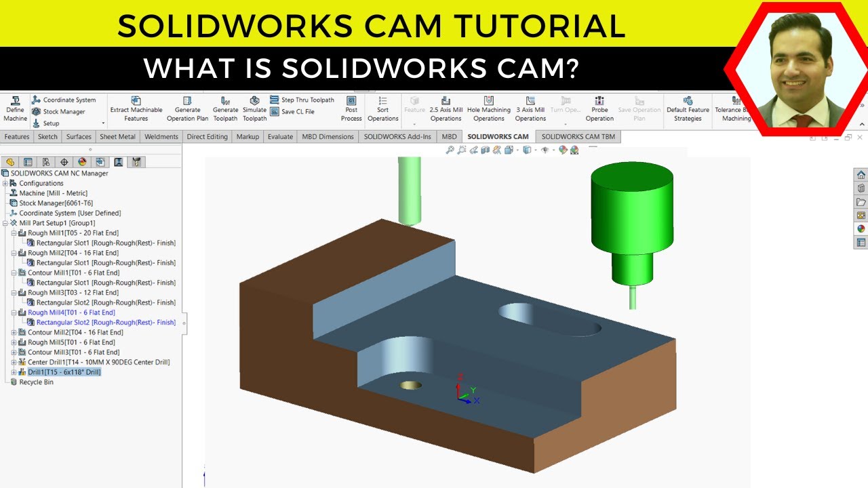The width and height of the screenshot is (868, 488).
Task: Switch to the Sheet Metal tab
Action: coord(118,136)
